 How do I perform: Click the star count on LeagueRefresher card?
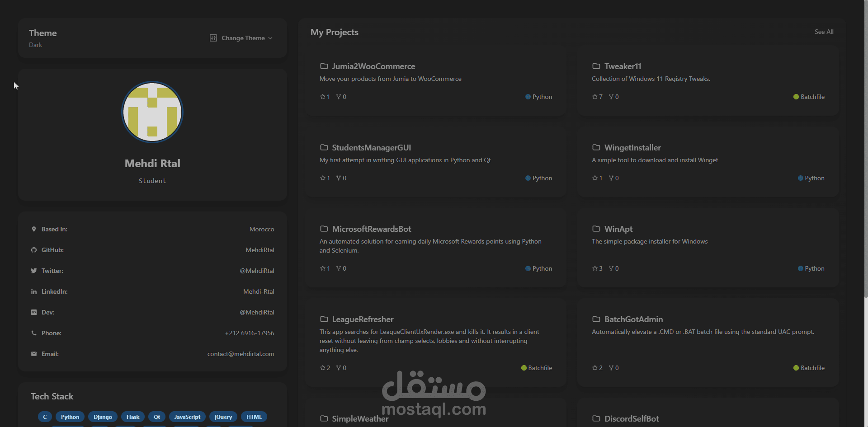325,368
